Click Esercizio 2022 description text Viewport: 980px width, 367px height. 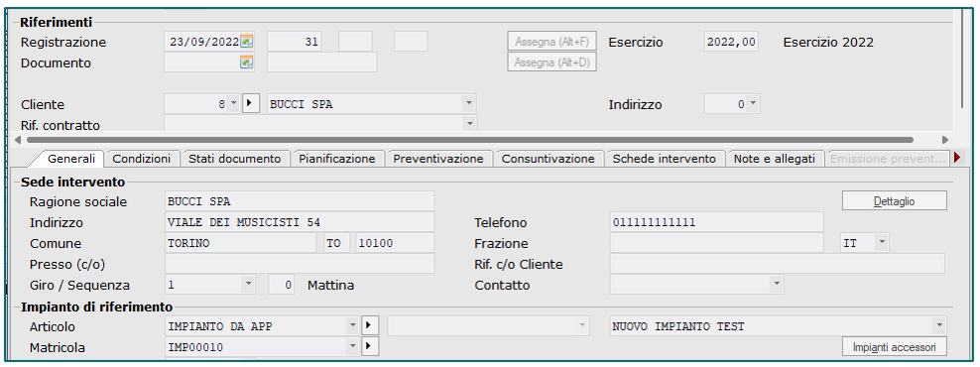[x=828, y=42]
